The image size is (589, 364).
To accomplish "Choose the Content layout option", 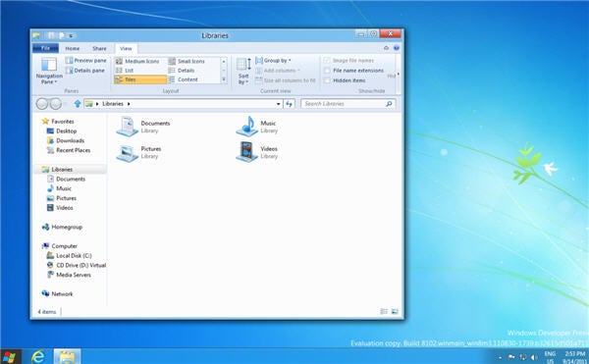I will coord(183,79).
